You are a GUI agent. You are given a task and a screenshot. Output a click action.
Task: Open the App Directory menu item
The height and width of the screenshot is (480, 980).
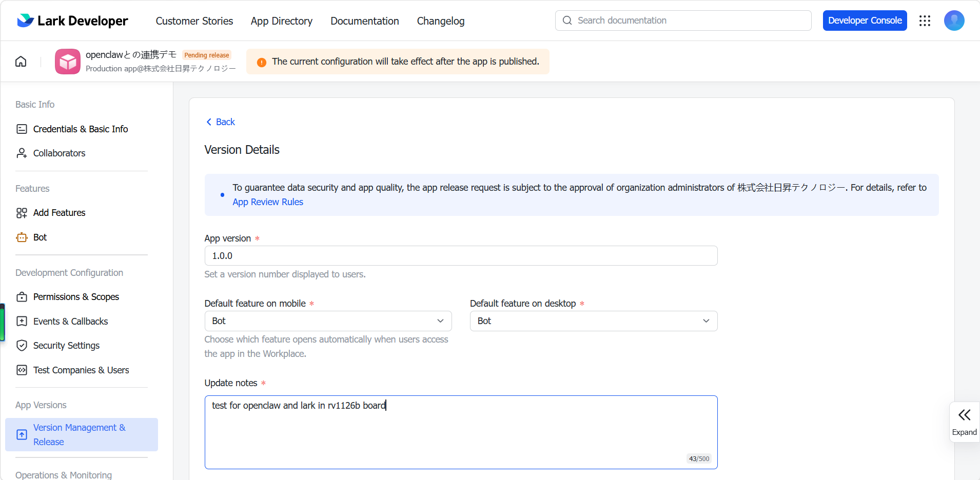(x=281, y=21)
